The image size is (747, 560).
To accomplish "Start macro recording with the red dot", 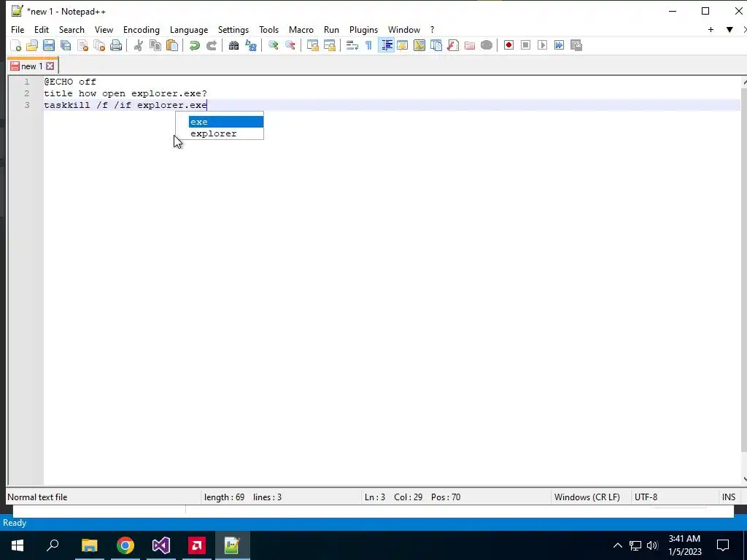I will pyautogui.click(x=508, y=45).
